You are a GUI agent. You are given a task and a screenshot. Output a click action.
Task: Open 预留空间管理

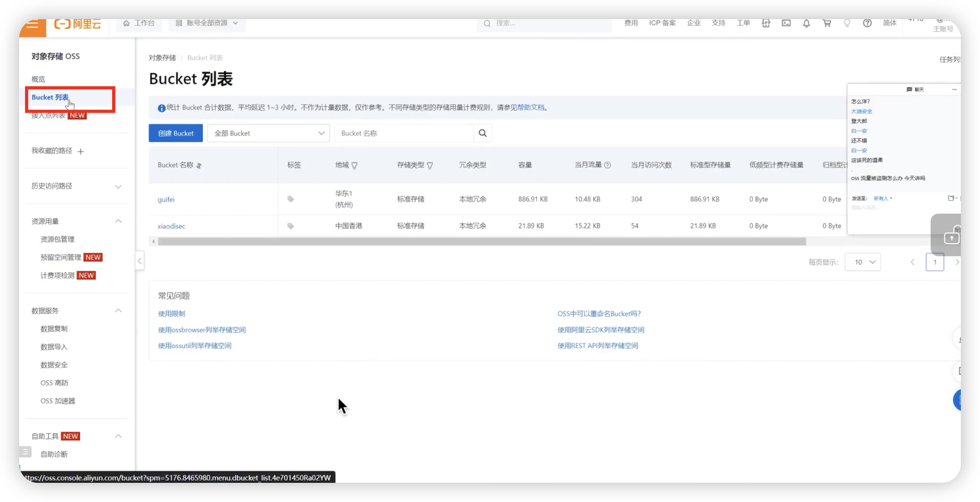pyautogui.click(x=61, y=257)
